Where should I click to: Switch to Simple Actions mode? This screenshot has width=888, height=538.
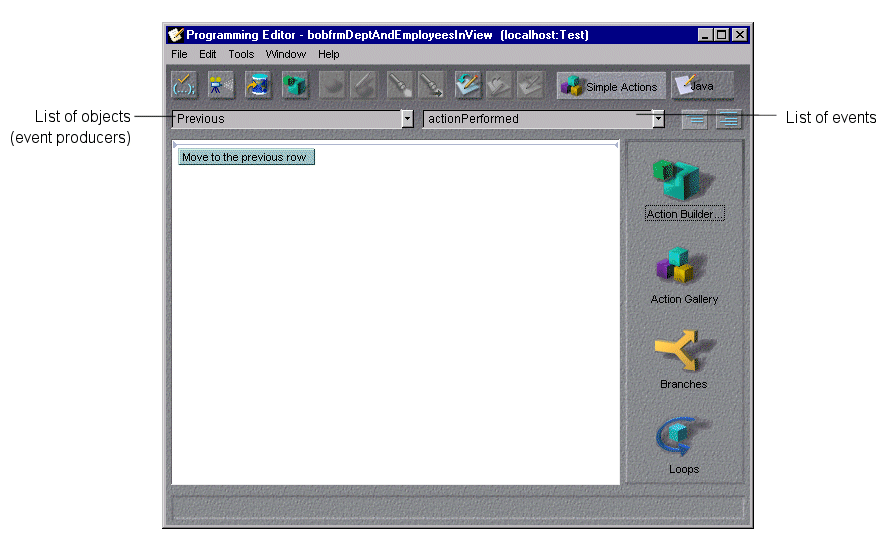(x=611, y=86)
